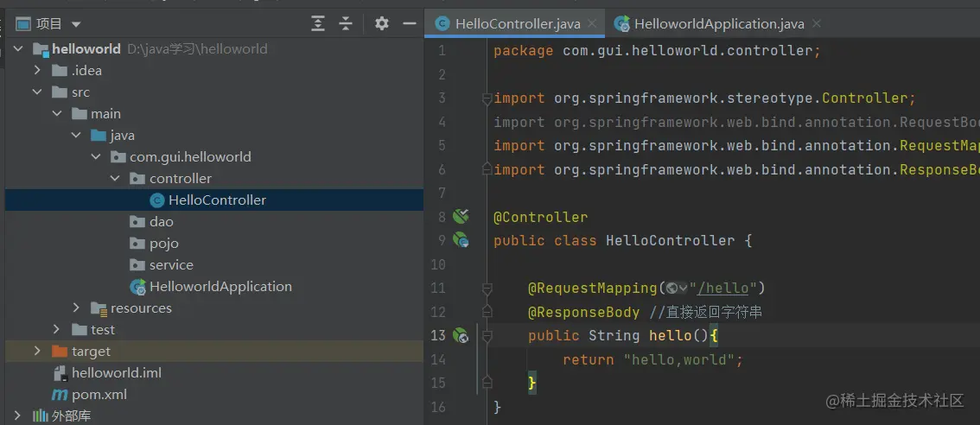Screen dimensions: 980x425
Task: Expand the test folder
Action: 57,329
